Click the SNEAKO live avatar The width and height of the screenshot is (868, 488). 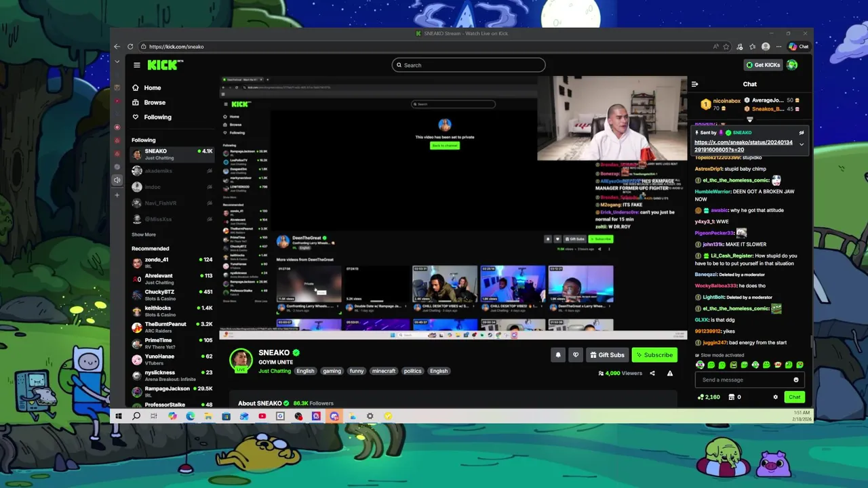241,361
